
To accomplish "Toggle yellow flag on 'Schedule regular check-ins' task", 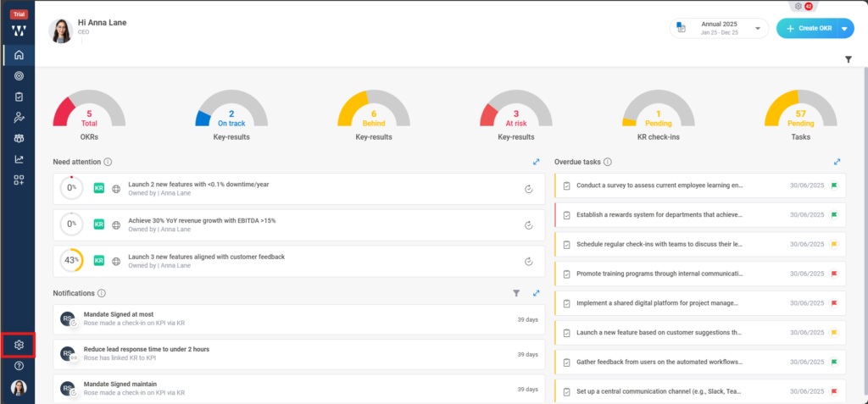I will point(834,244).
